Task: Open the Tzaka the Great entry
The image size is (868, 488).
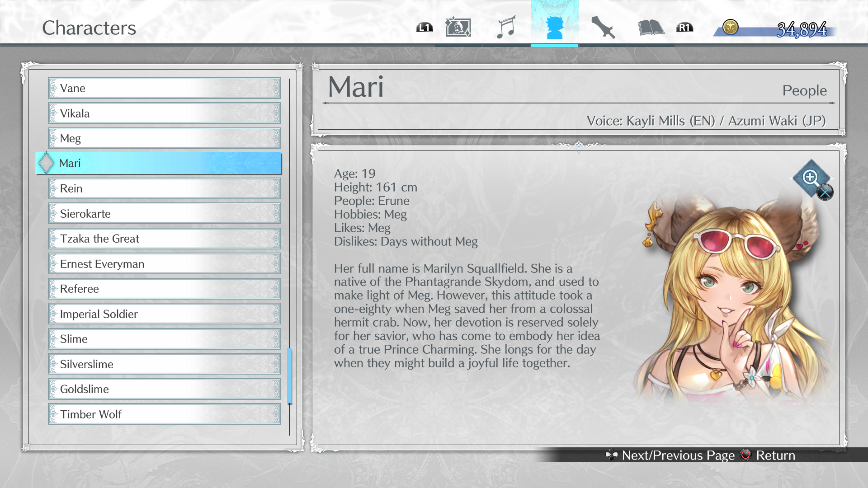Action: click(164, 239)
